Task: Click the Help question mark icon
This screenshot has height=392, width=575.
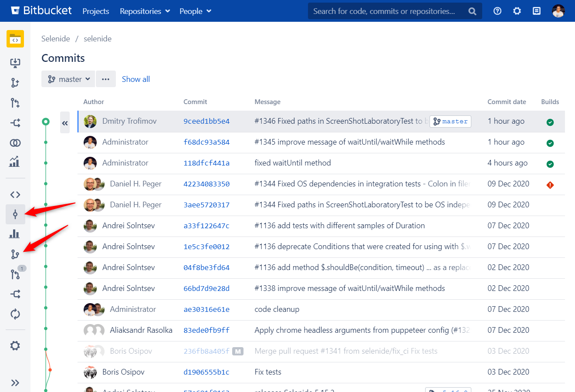Action: click(x=497, y=11)
